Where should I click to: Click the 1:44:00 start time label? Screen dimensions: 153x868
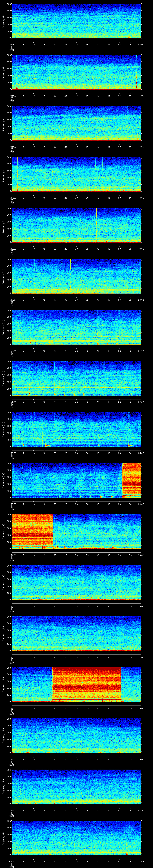(12, 44)
